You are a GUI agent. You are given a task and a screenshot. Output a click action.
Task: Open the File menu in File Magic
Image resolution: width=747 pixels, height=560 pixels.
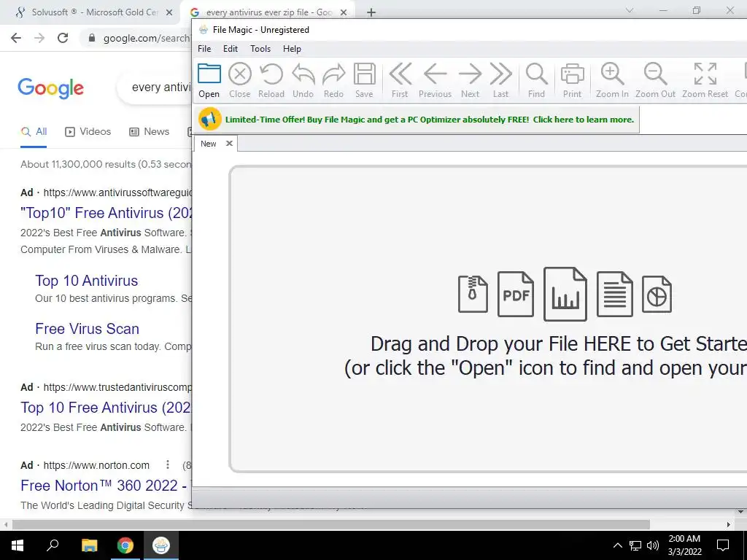(x=204, y=49)
